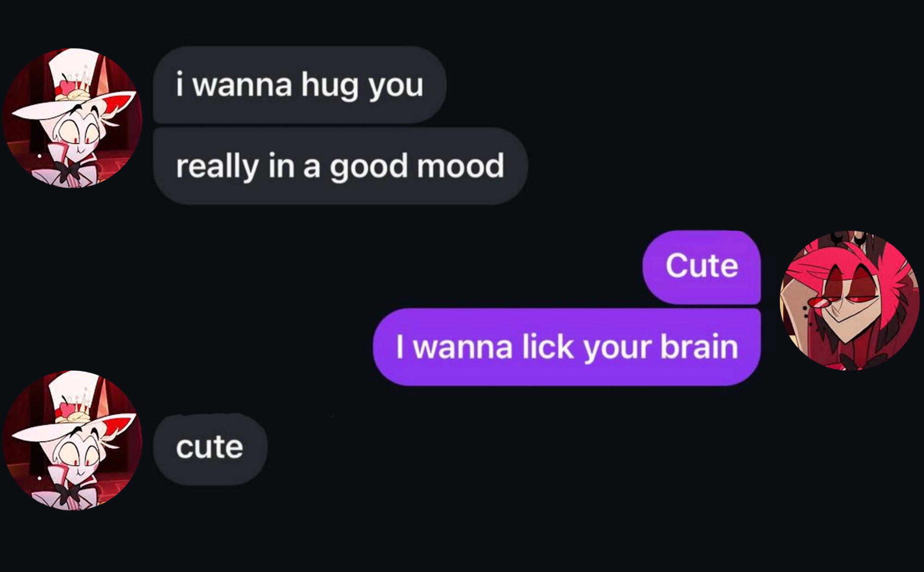
Task: Open the bottom white-hat character avatar beside 'cute'
Action: pyautogui.click(x=73, y=440)
